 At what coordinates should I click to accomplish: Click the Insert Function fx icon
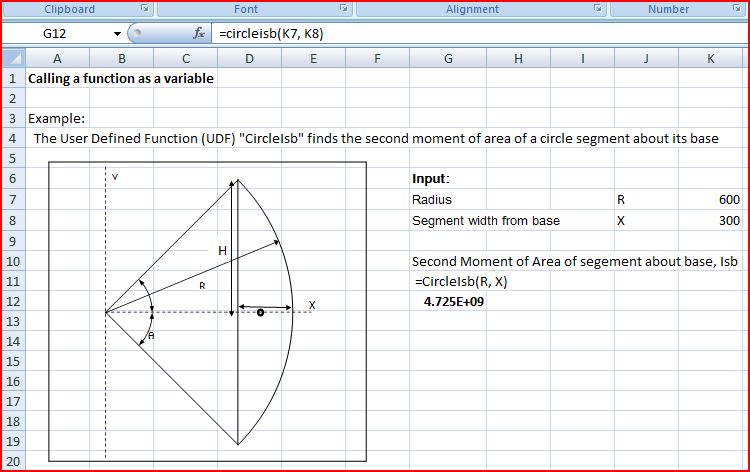(199, 33)
